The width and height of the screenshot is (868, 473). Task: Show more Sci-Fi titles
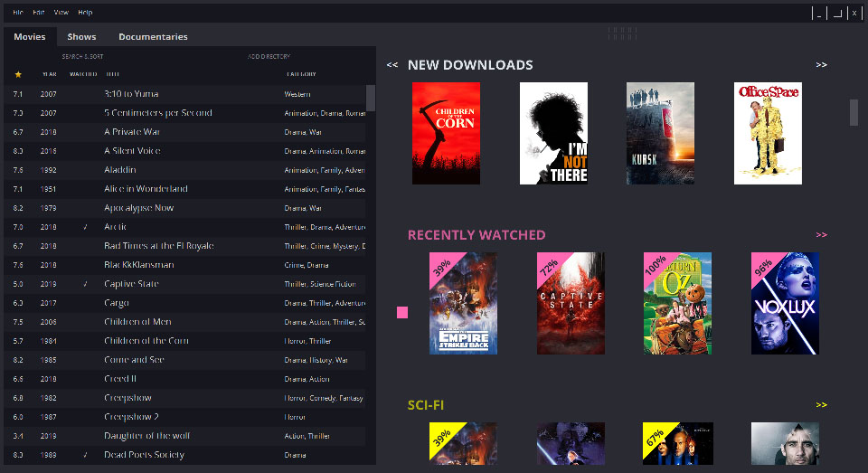click(x=822, y=405)
